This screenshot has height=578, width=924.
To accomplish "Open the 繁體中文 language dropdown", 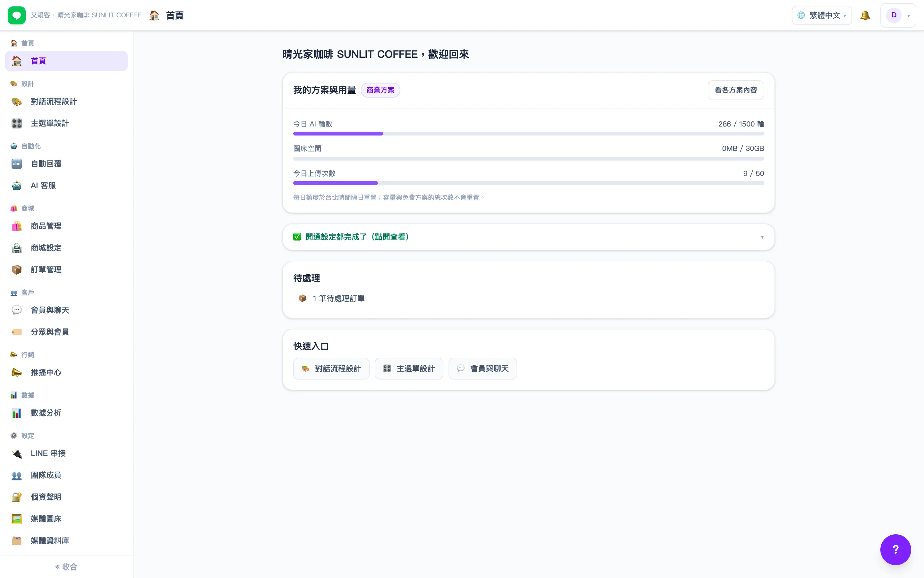I will (x=822, y=15).
